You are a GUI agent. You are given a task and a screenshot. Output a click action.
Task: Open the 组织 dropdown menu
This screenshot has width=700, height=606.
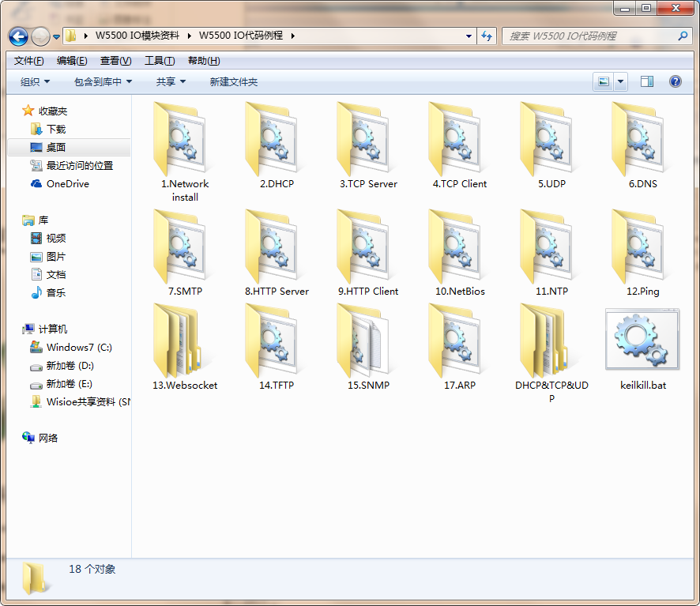35,81
